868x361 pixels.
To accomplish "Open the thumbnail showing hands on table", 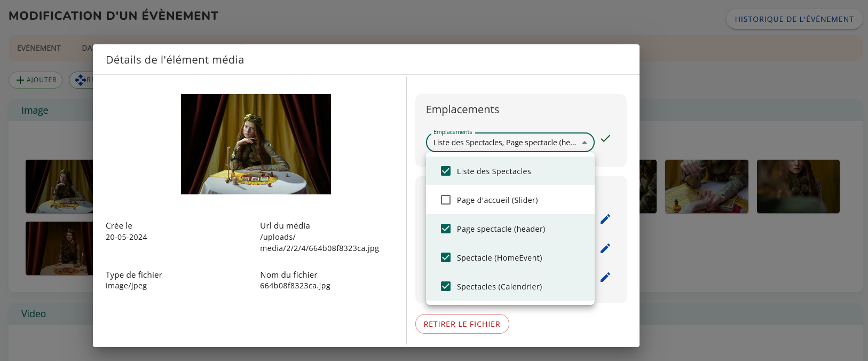I will (x=706, y=186).
